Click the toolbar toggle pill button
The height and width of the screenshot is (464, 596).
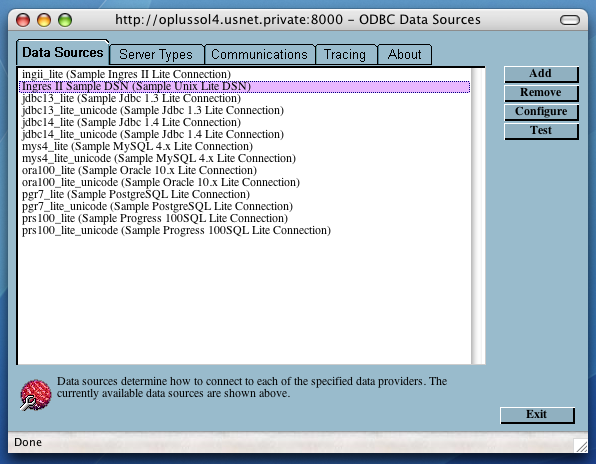[x=570, y=20]
